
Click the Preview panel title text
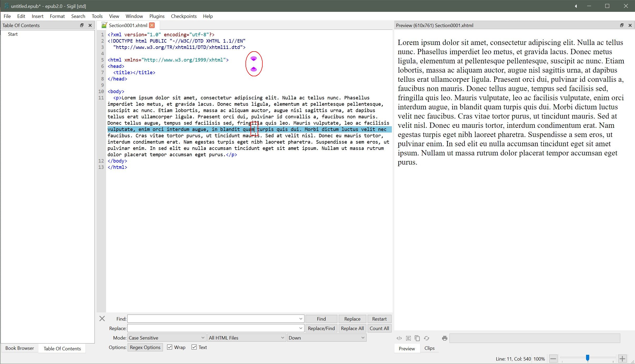click(434, 25)
